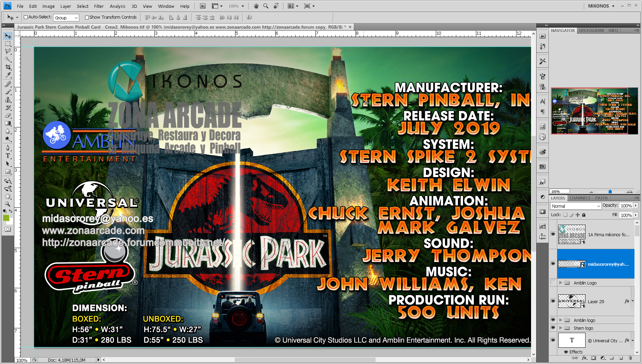Expand the Stern logo group
The height and width of the screenshot is (364, 642).
(x=561, y=328)
